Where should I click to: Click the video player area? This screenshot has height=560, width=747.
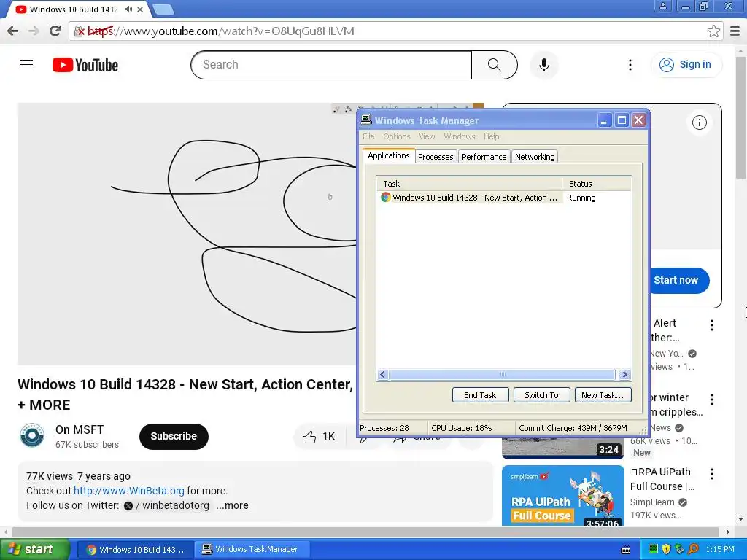pos(187,234)
